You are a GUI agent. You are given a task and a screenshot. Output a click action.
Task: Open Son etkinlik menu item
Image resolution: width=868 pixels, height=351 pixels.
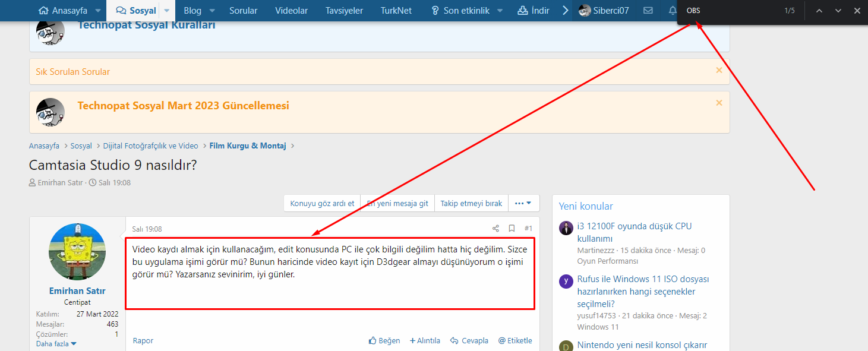460,11
